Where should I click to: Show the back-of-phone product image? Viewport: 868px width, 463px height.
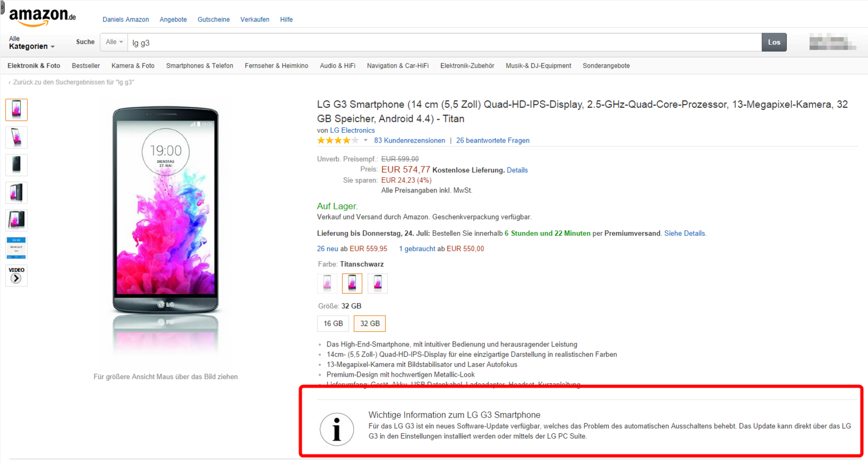tap(16, 165)
